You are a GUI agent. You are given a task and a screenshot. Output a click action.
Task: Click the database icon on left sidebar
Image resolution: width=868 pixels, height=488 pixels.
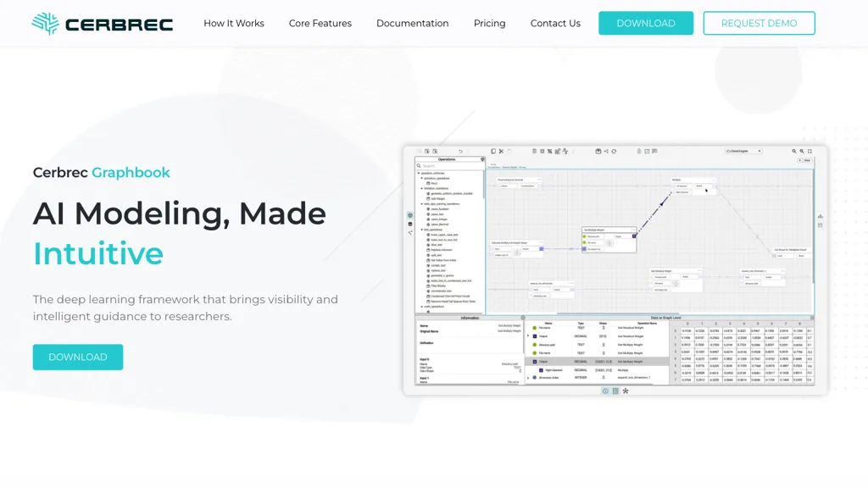tap(410, 225)
